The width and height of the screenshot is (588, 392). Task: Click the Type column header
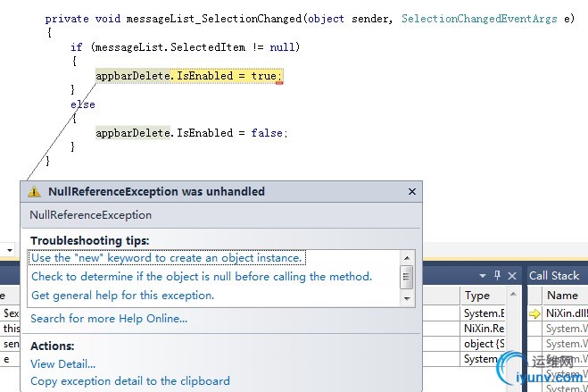point(477,296)
